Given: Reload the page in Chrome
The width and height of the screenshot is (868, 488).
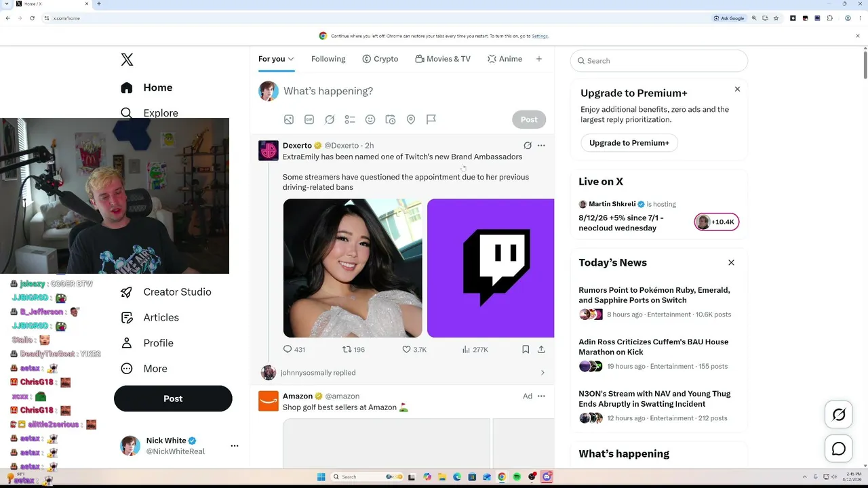Looking at the screenshot, I should [x=32, y=18].
